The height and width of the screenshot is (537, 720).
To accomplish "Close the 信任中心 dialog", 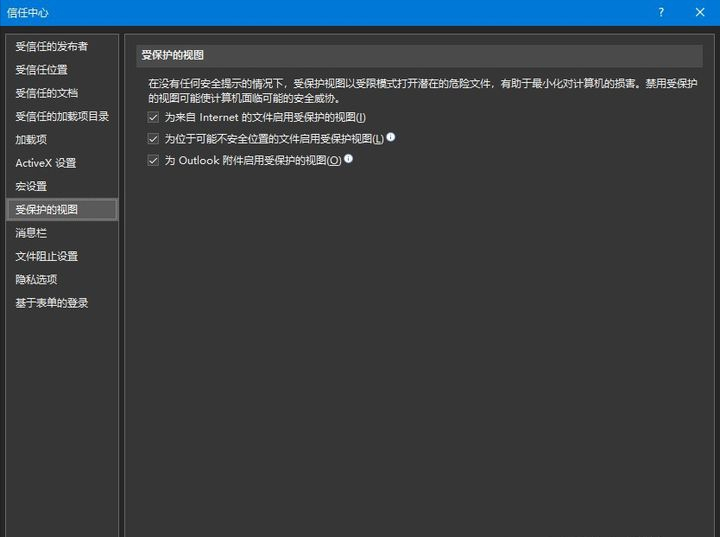I will tap(700, 12).
